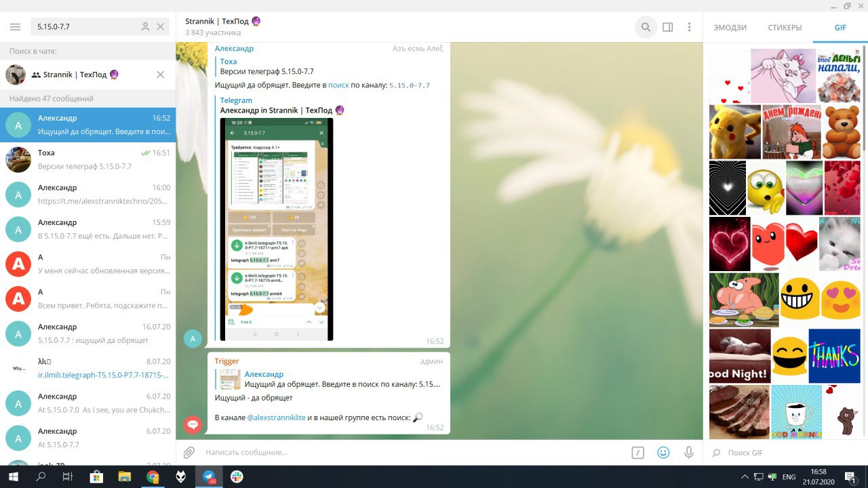
Task: Click the @alexstranniklite channel link
Action: pos(276,418)
